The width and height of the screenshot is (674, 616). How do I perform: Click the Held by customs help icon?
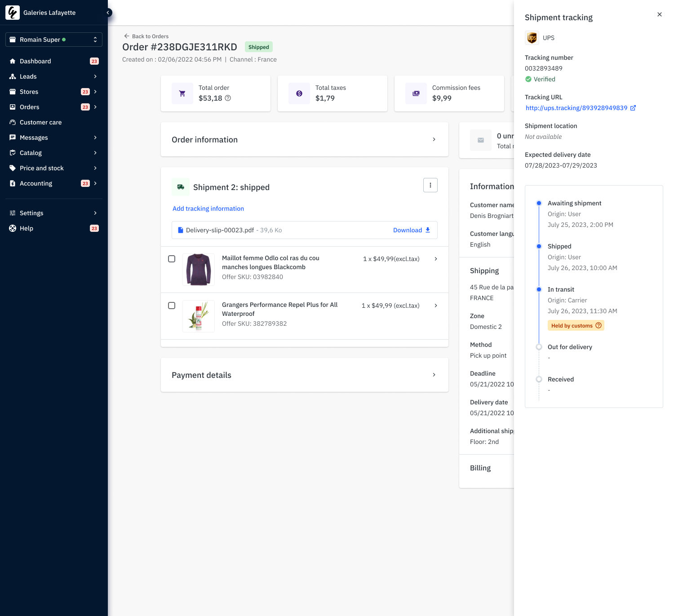(599, 325)
